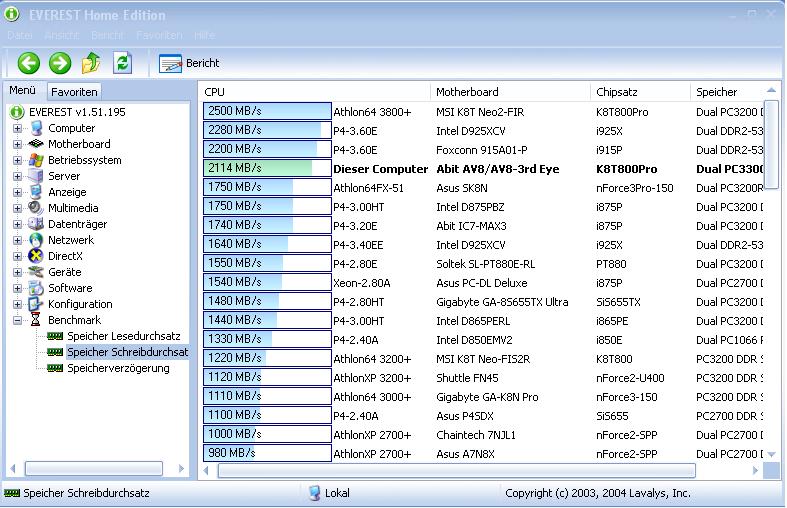Image resolution: width=787 pixels, height=508 pixels.
Task: Click the 980 MB/s result bar
Action: pos(267,453)
